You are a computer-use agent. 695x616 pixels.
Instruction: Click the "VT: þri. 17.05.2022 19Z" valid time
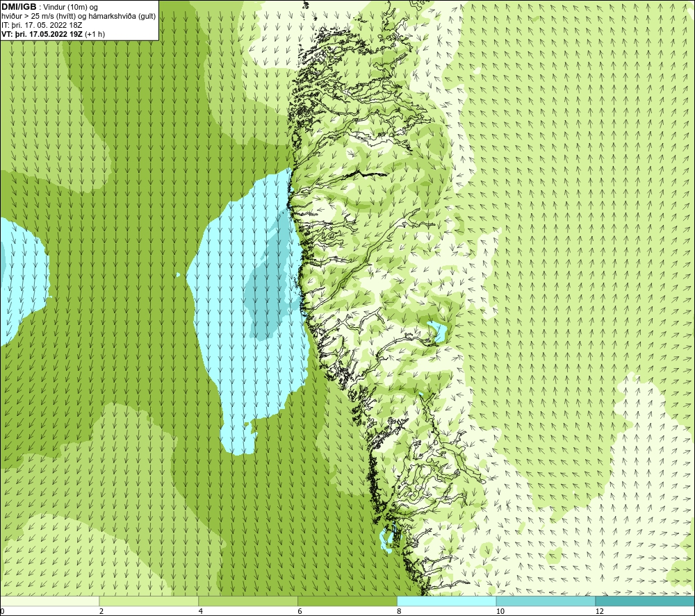pyautogui.click(x=42, y=34)
